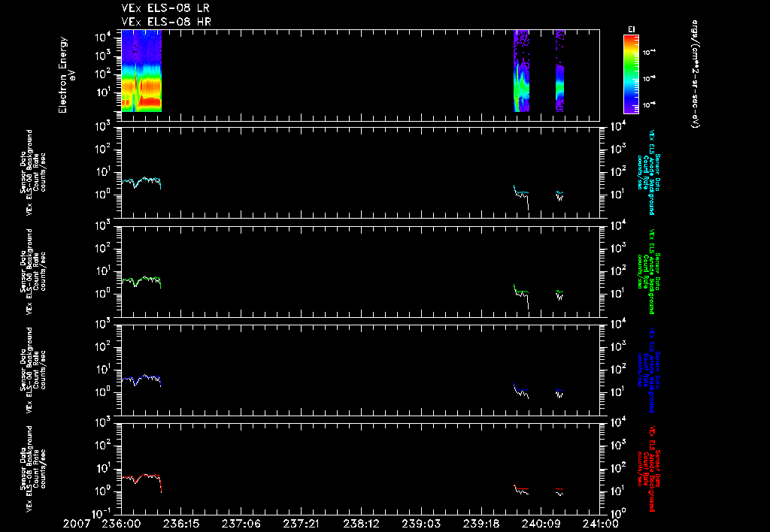Select the "237:21" time axis label

[301, 524]
